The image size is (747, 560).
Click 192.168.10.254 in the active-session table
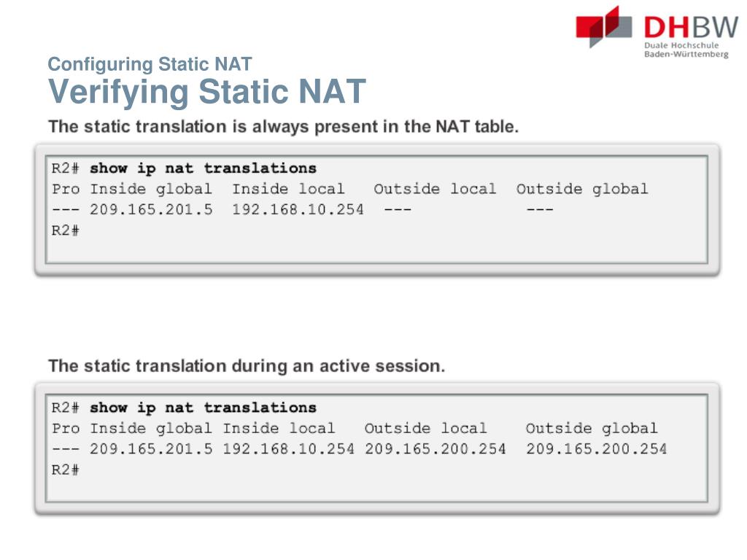[x=288, y=449]
